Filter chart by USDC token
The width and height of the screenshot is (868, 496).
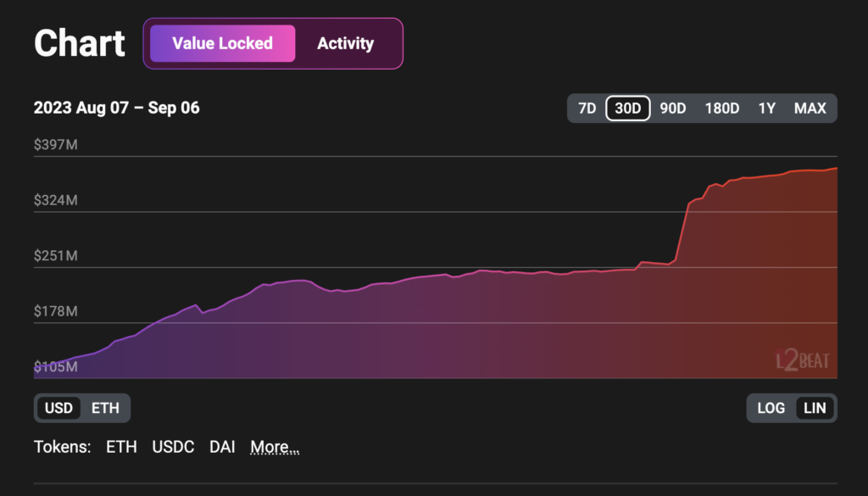click(x=173, y=447)
